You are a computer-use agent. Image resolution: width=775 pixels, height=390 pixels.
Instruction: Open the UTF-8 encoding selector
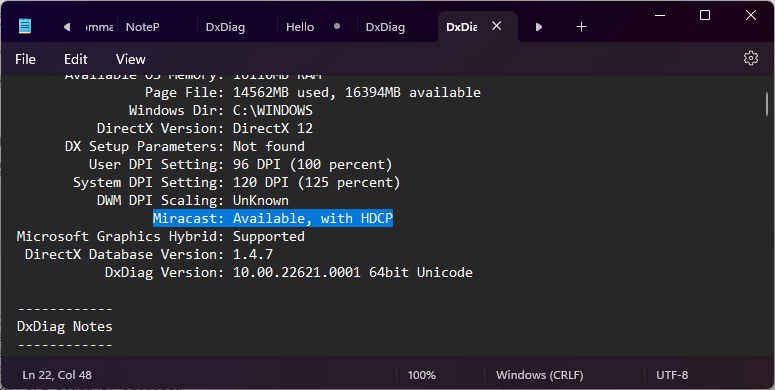click(x=672, y=375)
